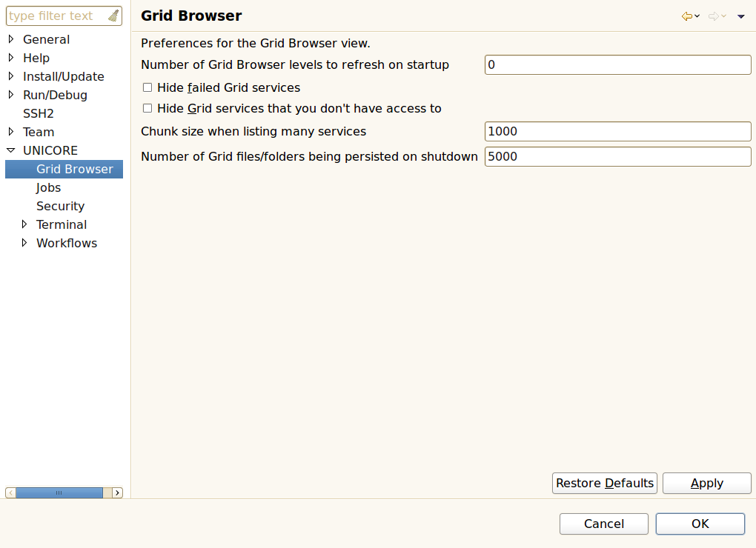Cancel the preferences dialog
Image resolution: width=756 pixels, height=548 pixels.
click(x=603, y=524)
